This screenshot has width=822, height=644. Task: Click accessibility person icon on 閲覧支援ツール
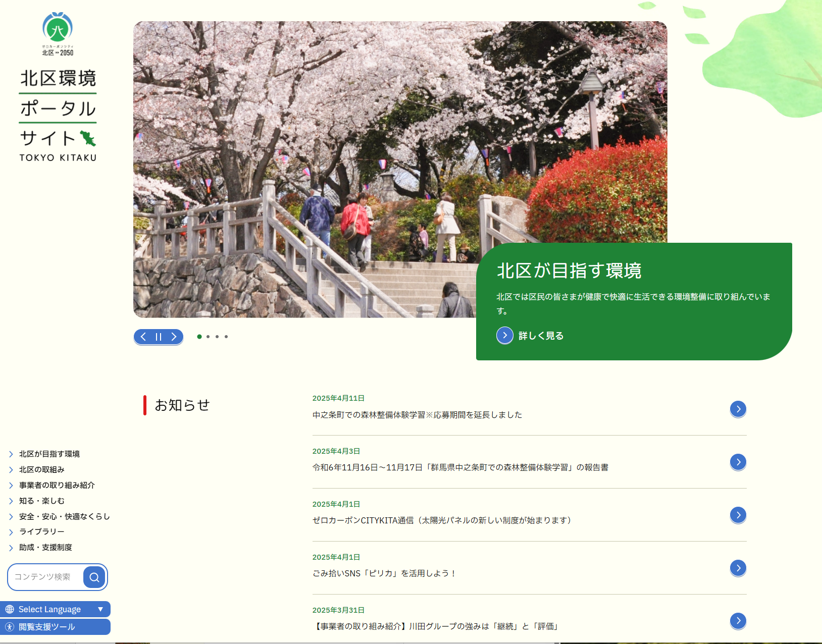tap(10, 627)
